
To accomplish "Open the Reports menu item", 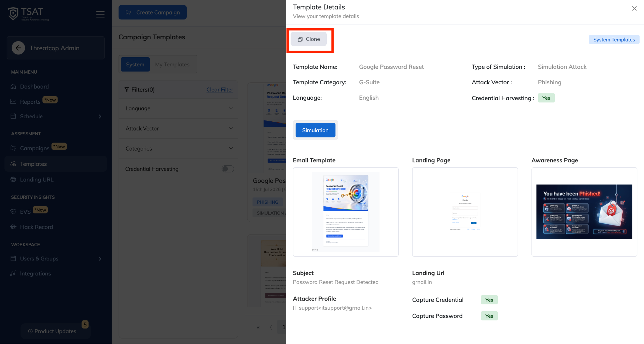I will click(30, 102).
